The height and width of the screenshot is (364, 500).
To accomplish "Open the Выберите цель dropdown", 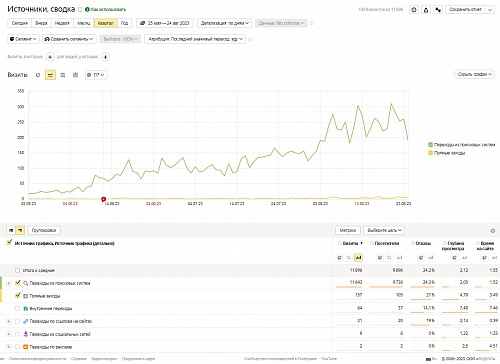I will tap(384, 230).
